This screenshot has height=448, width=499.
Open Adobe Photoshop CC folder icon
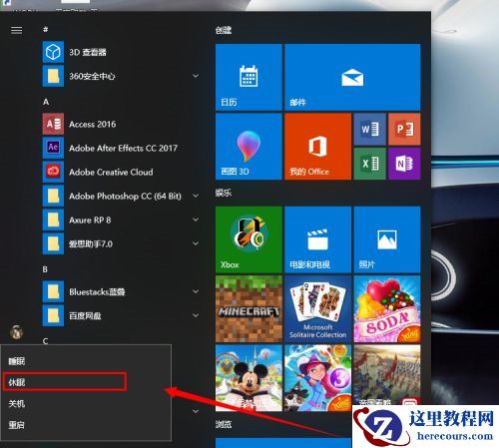coord(53,196)
